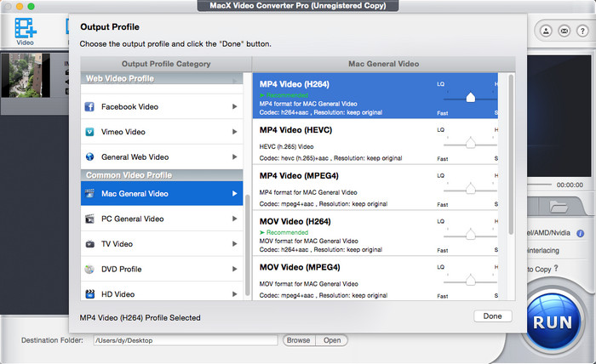Click MP4 Video (H264) quality slider handle

[471, 97]
